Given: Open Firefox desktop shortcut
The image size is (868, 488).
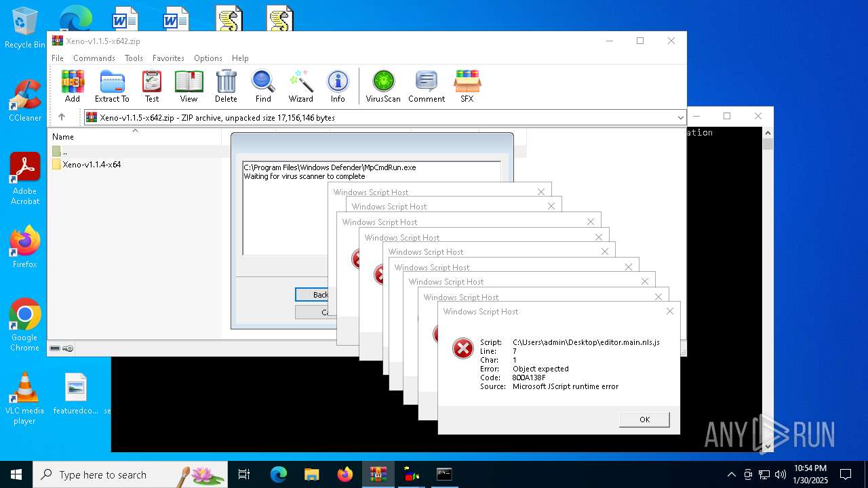Looking at the screenshot, I should tap(24, 247).
